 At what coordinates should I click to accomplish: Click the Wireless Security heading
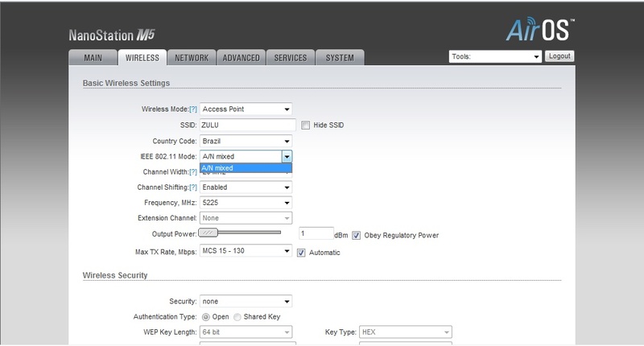[115, 275]
